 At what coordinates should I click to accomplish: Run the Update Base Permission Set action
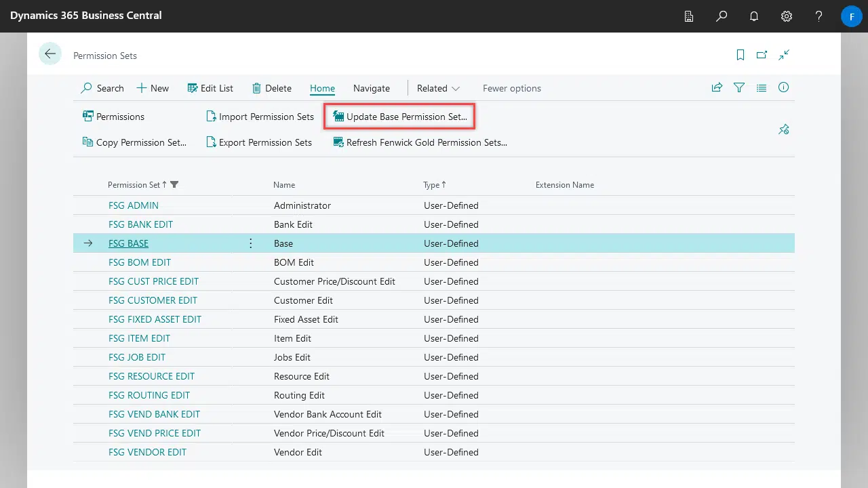pos(399,116)
